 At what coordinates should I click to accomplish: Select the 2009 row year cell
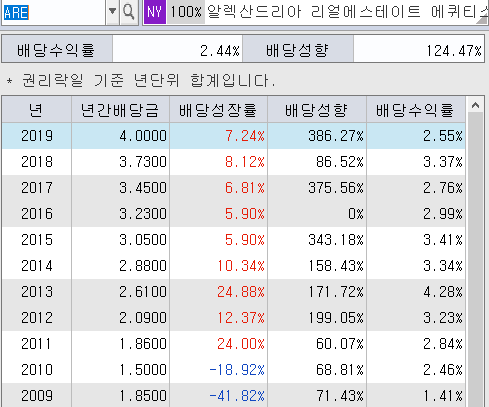pos(37,395)
